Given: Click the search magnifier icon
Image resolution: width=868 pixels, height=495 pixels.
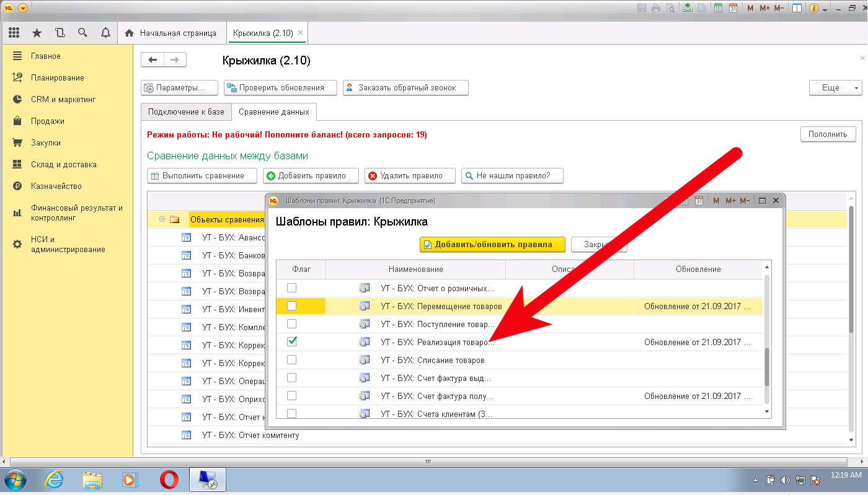Looking at the screenshot, I should coord(82,33).
